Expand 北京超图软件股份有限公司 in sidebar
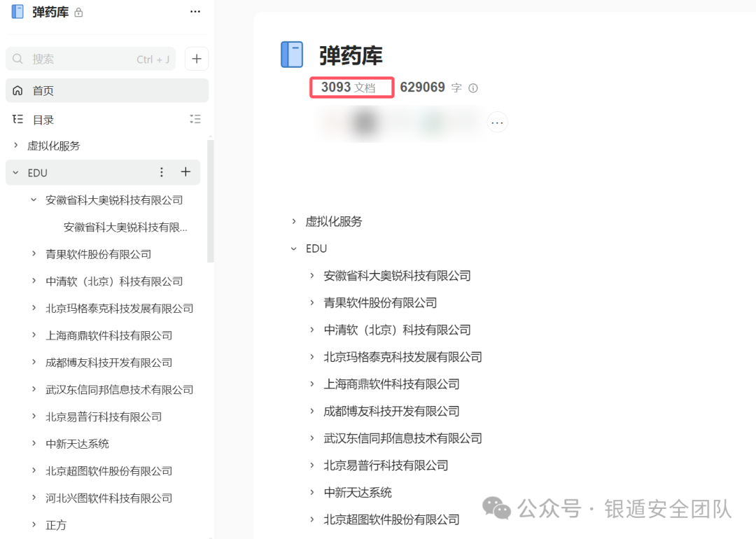Image resolution: width=756 pixels, height=539 pixels. pos(34,470)
